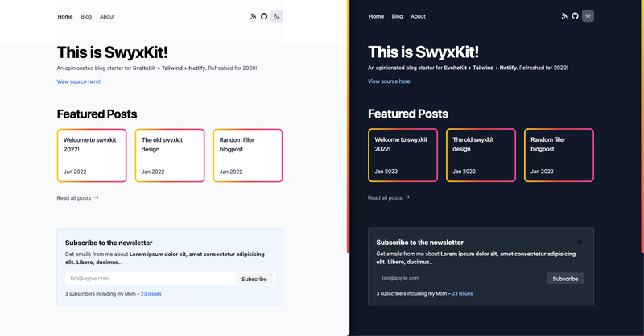Click the dark theme Subscribe button

pos(565,279)
